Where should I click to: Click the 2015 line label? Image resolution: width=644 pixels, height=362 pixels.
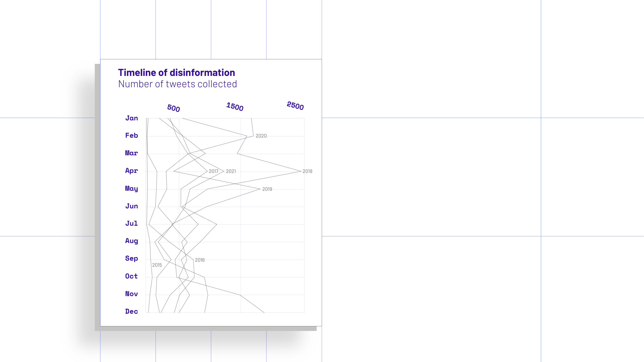pos(157,265)
